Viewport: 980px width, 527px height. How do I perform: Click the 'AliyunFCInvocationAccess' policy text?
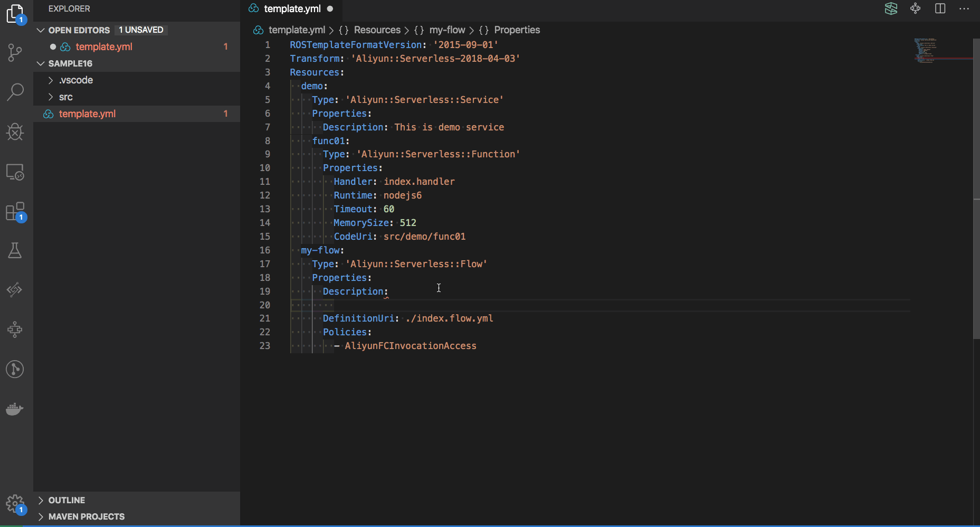tap(411, 346)
